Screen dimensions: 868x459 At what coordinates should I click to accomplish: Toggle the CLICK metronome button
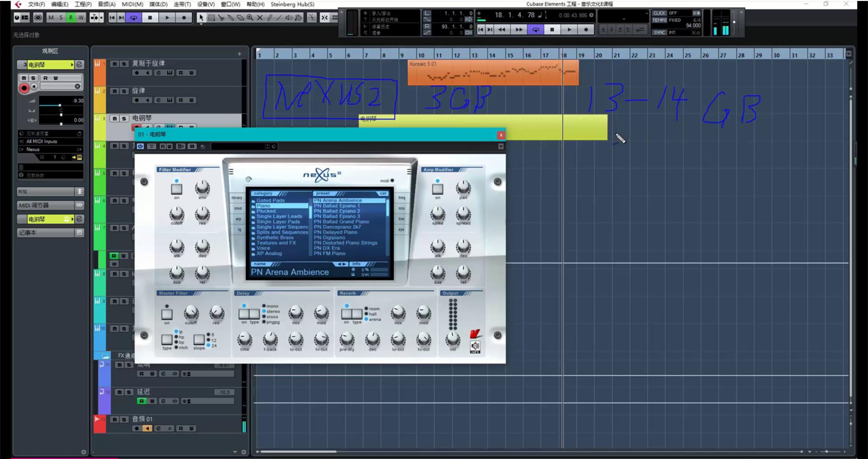point(659,13)
